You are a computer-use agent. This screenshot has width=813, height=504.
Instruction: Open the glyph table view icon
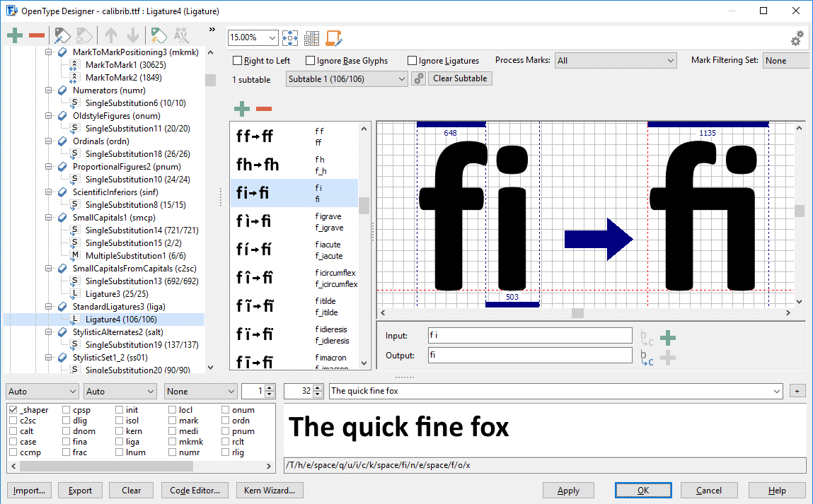[x=311, y=37]
